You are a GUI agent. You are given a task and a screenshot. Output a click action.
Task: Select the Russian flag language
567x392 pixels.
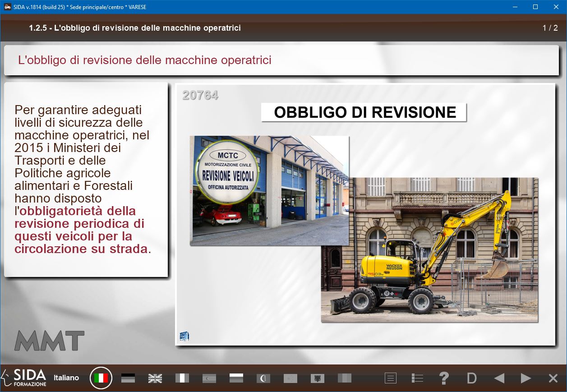click(236, 378)
